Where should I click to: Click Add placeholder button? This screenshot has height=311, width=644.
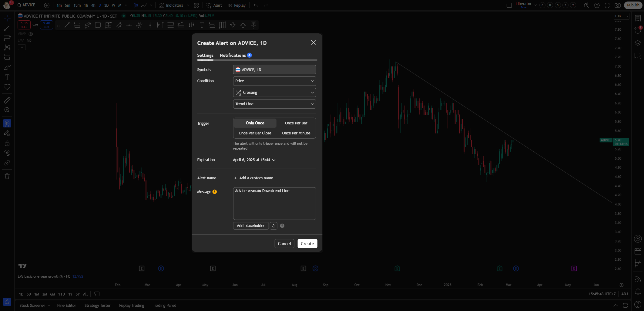(250, 226)
